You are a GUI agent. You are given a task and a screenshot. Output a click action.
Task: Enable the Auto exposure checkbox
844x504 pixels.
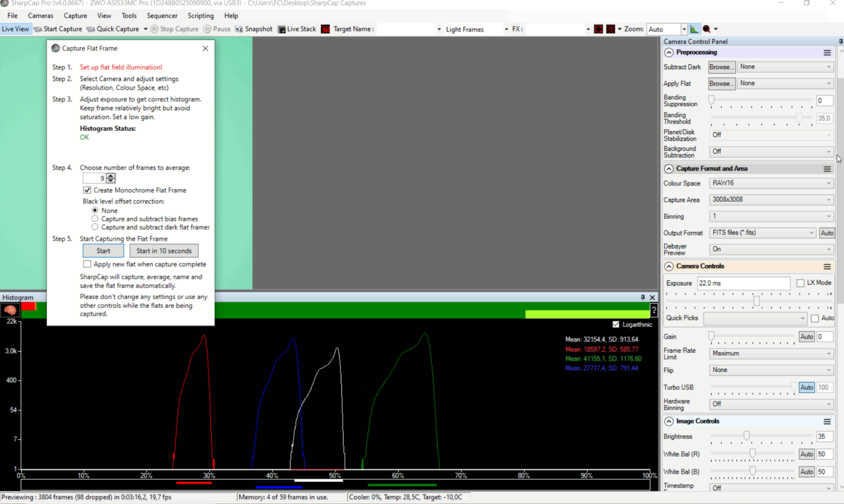click(815, 318)
